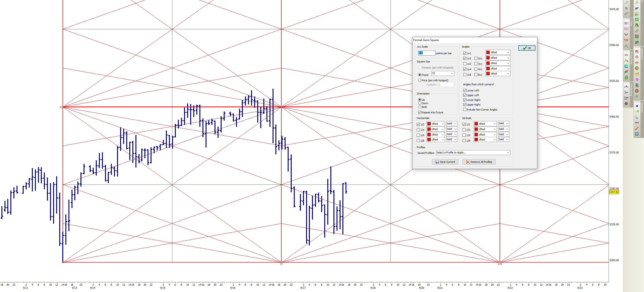Select the dotted grid price/time tool icon
The image size is (644, 292).
[627, 66]
